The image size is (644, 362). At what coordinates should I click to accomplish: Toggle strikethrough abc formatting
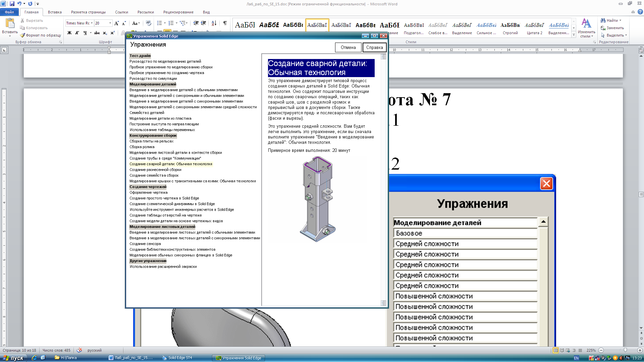97,33
